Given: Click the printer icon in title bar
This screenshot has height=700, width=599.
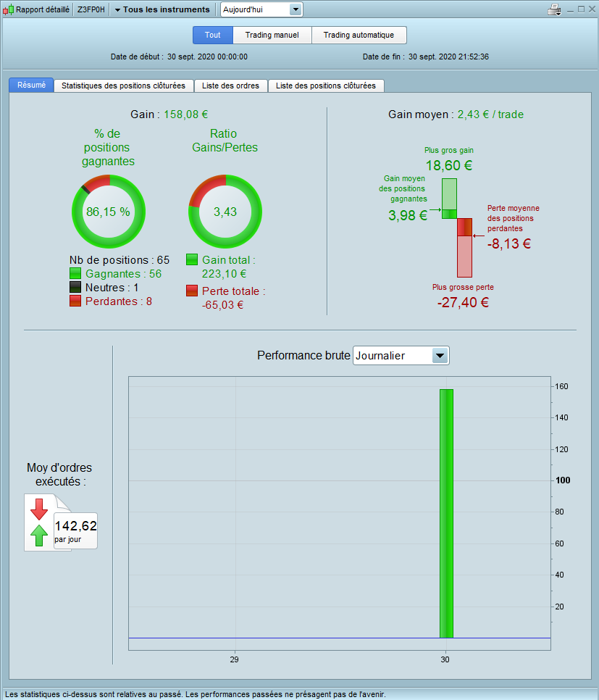Looking at the screenshot, I should (554, 9).
